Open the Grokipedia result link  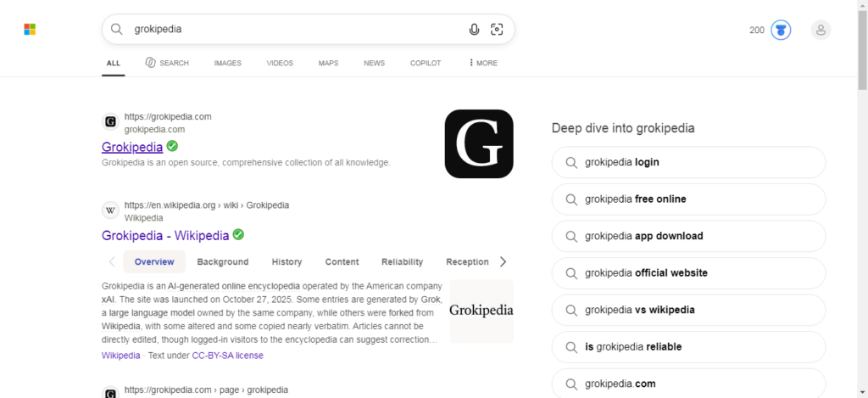coord(132,147)
